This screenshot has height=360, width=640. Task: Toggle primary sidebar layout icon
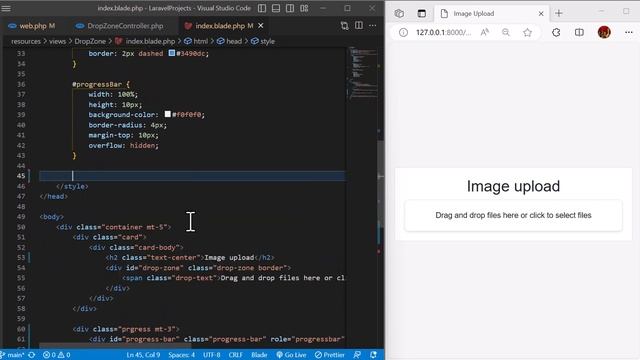point(262,8)
